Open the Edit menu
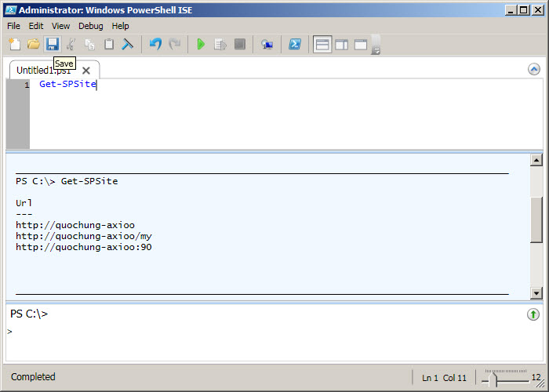 coord(36,26)
